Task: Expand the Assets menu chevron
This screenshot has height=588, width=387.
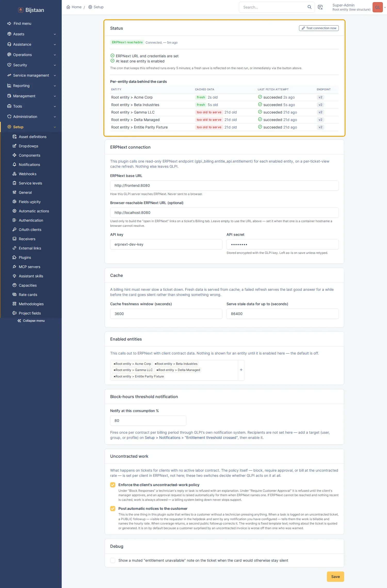Action: pyautogui.click(x=55, y=34)
